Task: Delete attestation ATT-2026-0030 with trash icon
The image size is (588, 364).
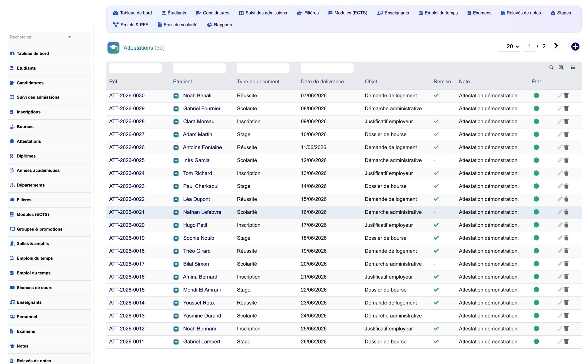Action: coord(566,95)
